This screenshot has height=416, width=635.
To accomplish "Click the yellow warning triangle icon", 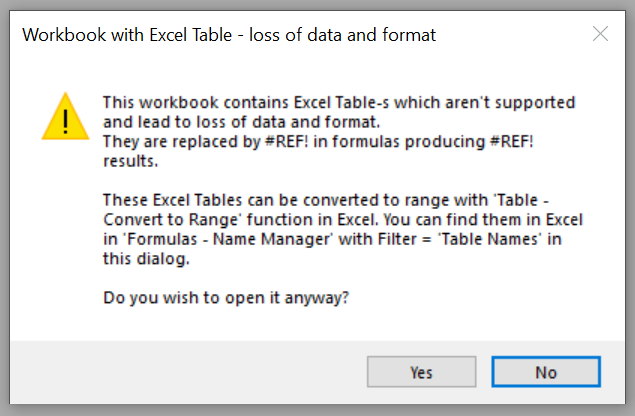I will [x=66, y=116].
